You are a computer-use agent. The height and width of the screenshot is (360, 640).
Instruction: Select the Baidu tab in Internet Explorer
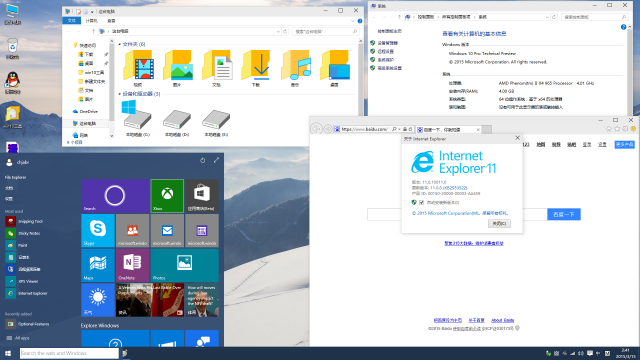coord(448,129)
